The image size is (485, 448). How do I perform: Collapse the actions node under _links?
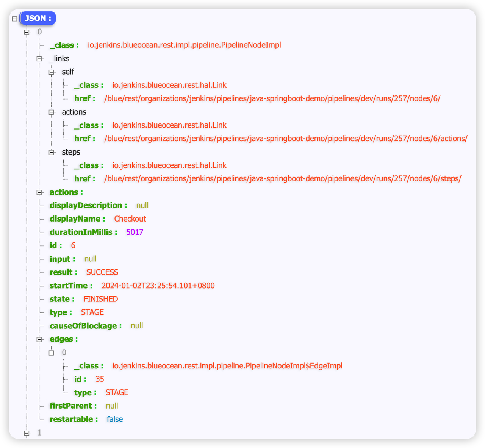tap(51, 112)
